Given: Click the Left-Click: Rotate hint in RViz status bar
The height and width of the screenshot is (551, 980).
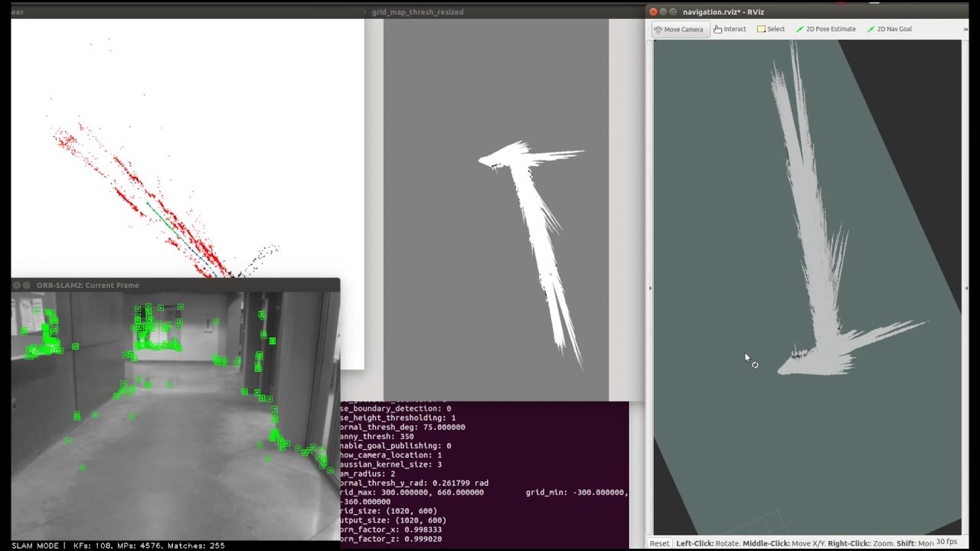Looking at the screenshot, I should tap(707, 543).
